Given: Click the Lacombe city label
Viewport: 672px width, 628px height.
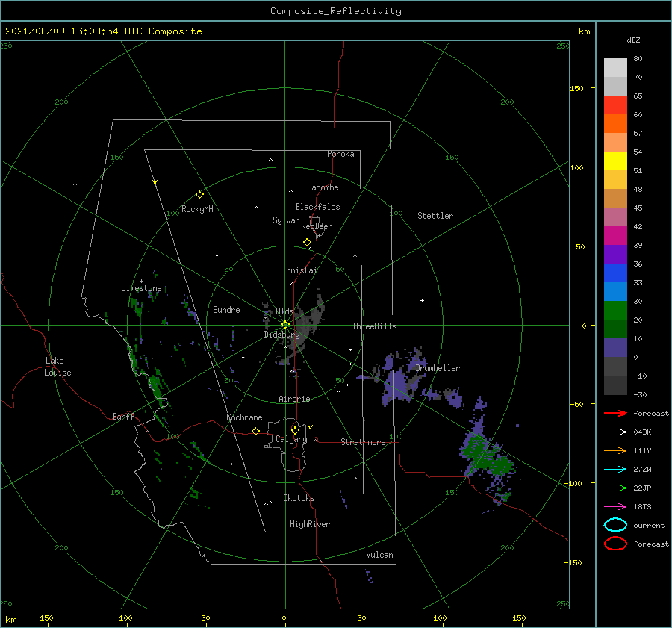Looking at the screenshot, I should pyautogui.click(x=323, y=187).
